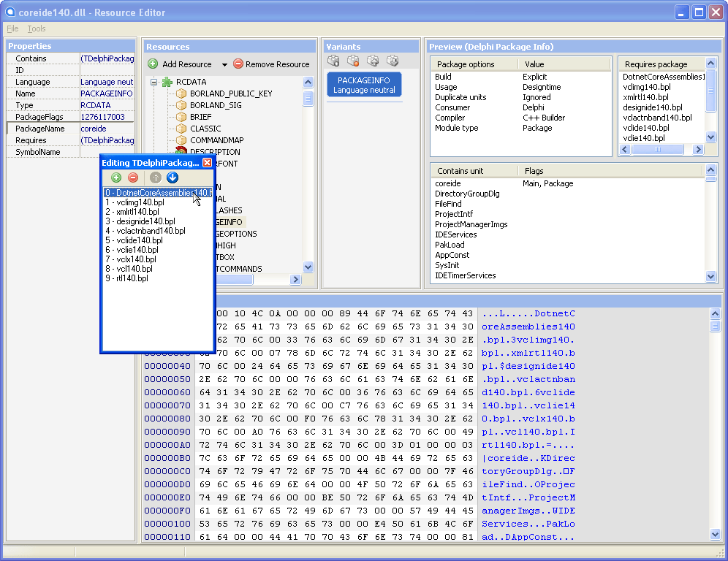Select the PACKAGEINFO Language neutral variant

pos(363,84)
